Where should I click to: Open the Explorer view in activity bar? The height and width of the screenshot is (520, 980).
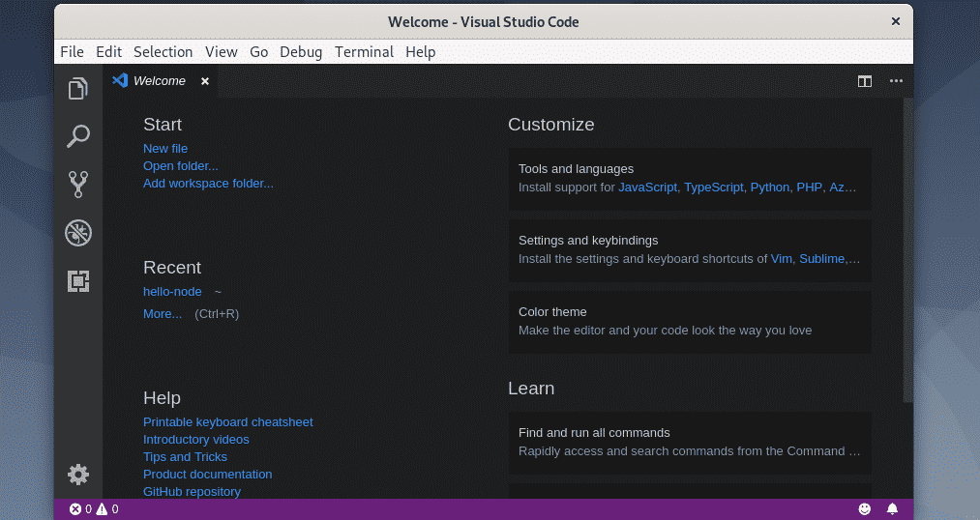pos(78,90)
